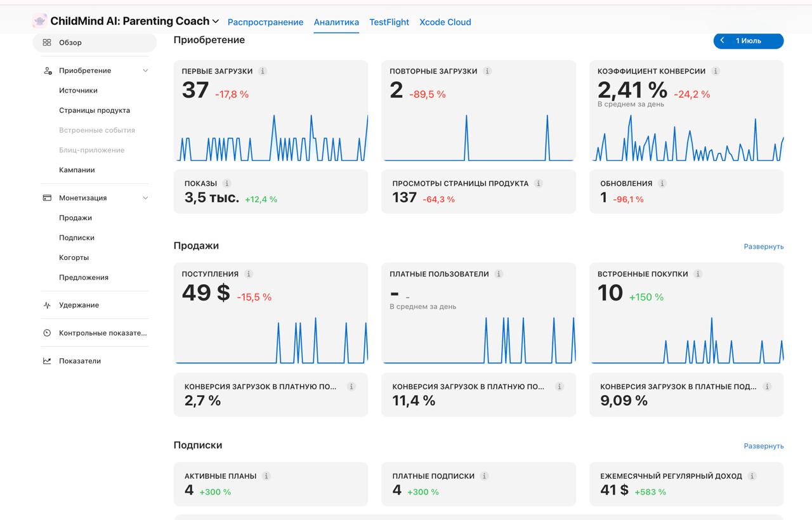Show info for Повторные загрузки
The width and height of the screenshot is (812, 520).
click(487, 71)
